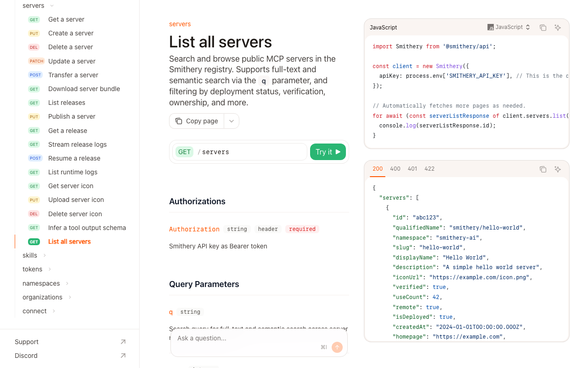The width and height of the screenshot is (588, 368).
Task: Expand the skills section
Action: point(45,255)
